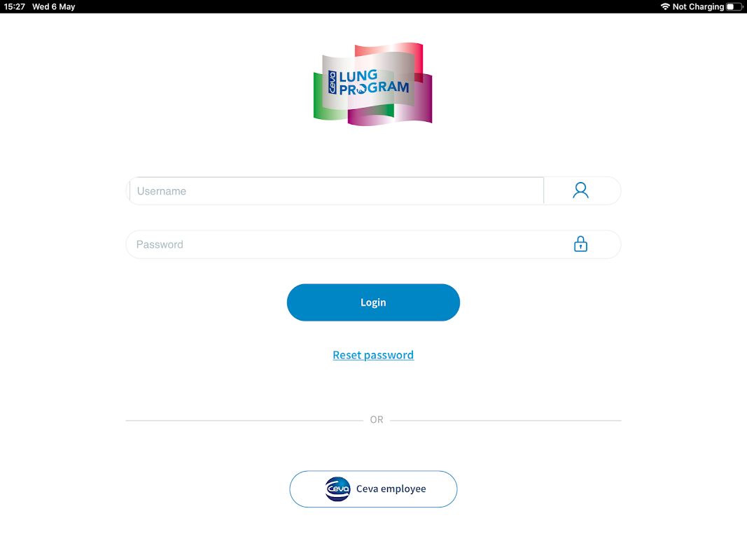This screenshot has width=747, height=560.
Task: Open the Reset password link
Action: pyautogui.click(x=373, y=355)
